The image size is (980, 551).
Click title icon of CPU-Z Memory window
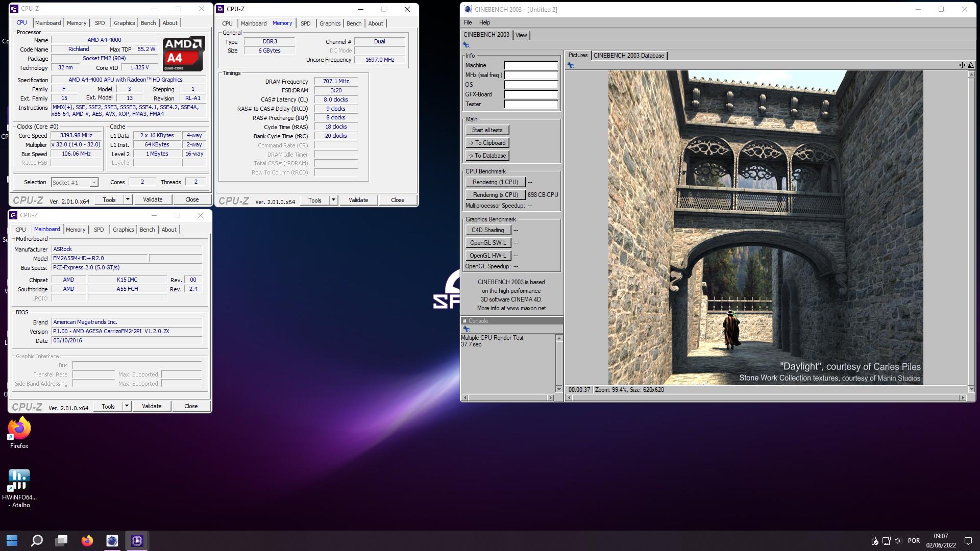pos(220,9)
